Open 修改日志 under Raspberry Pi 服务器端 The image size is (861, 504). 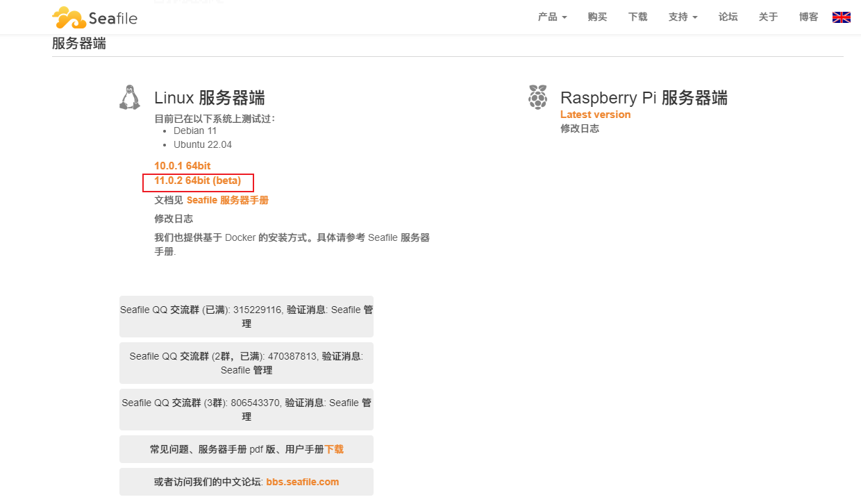coord(580,128)
